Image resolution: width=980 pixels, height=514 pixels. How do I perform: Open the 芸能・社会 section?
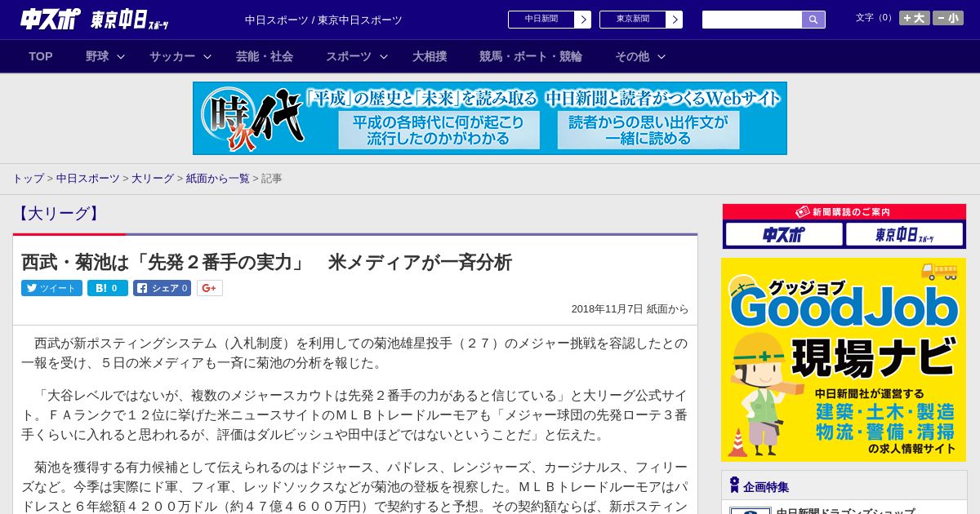(x=265, y=56)
